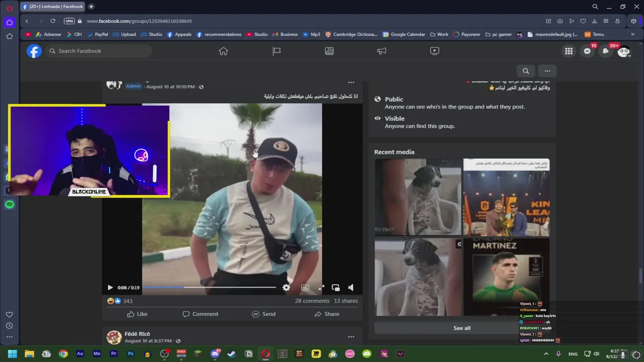Open Fede Rico's profile name
Viewport: 644px width, 362px height.
(x=137, y=334)
